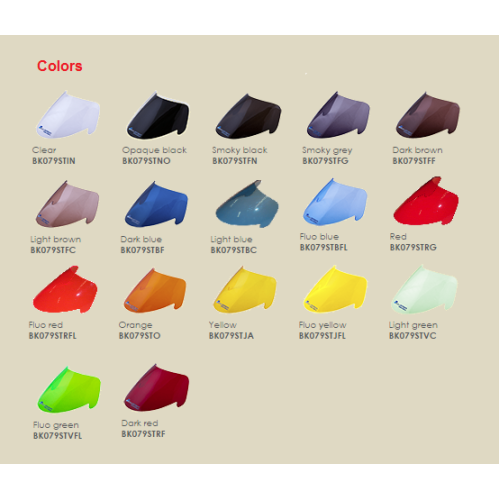Click the Dark red label
500x500 pixels.
[x=140, y=423]
